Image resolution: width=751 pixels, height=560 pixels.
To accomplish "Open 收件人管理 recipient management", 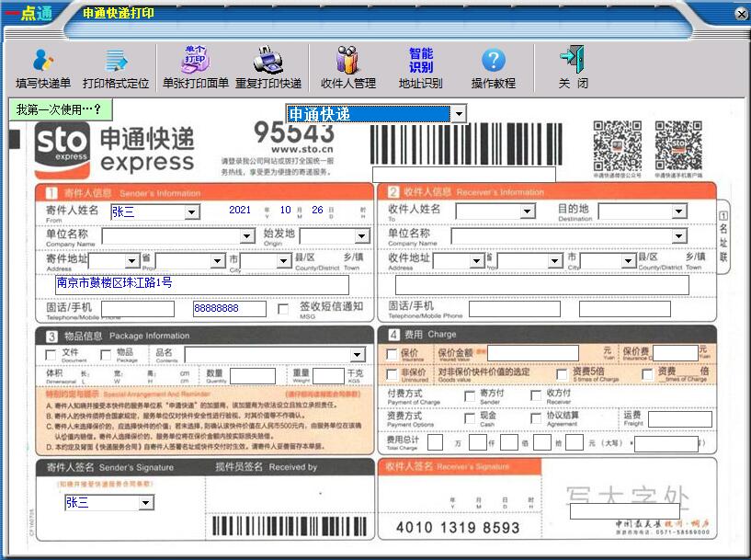I will pyautogui.click(x=347, y=66).
